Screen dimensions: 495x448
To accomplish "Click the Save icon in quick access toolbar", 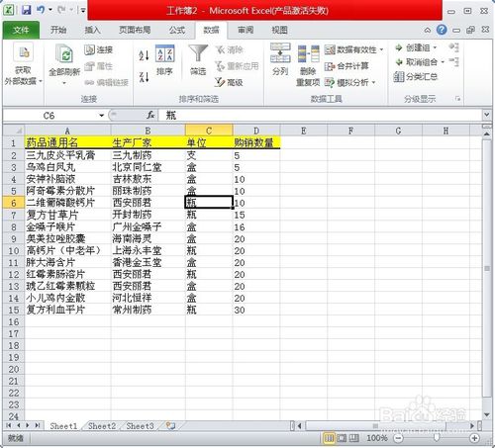I will click(x=26, y=10).
